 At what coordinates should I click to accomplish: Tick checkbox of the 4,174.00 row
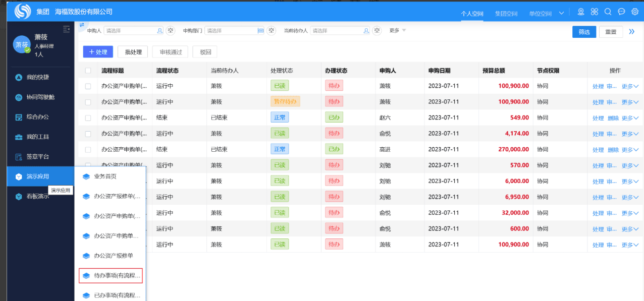pyautogui.click(x=88, y=134)
